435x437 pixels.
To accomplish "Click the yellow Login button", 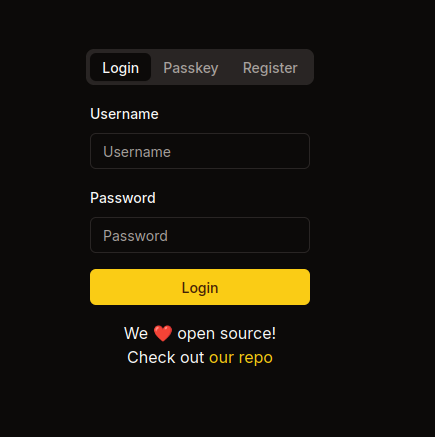I will 200,287.
